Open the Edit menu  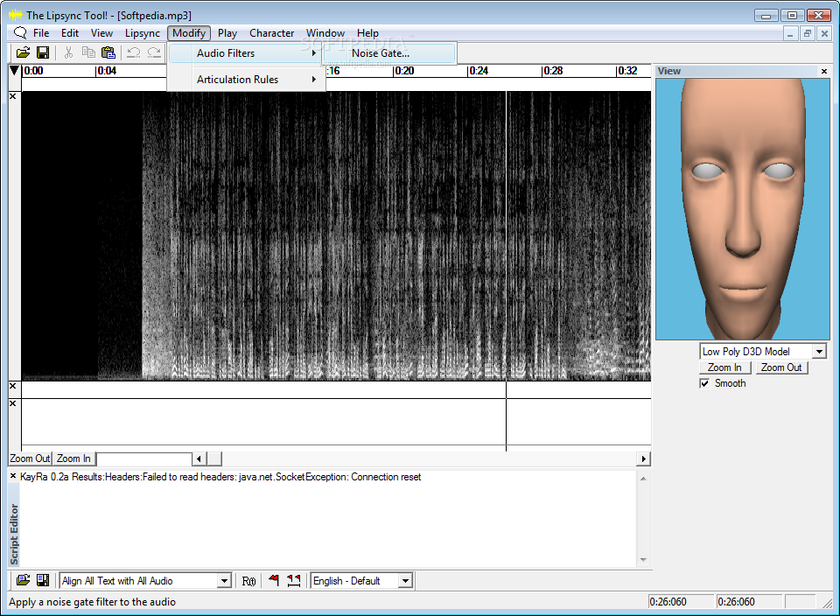[x=70, y=32]
